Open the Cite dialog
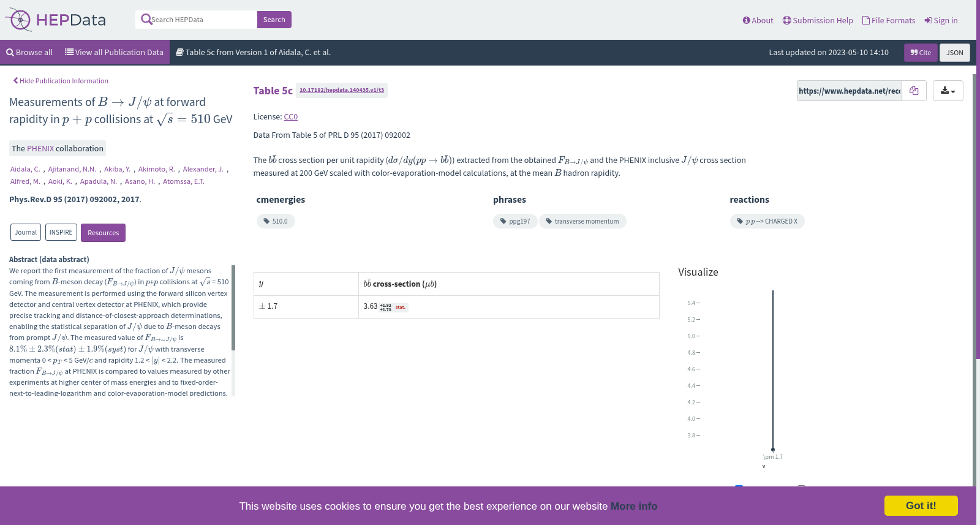Image resolution: width=980 pixels, height=525 pixels. point(921,53)
